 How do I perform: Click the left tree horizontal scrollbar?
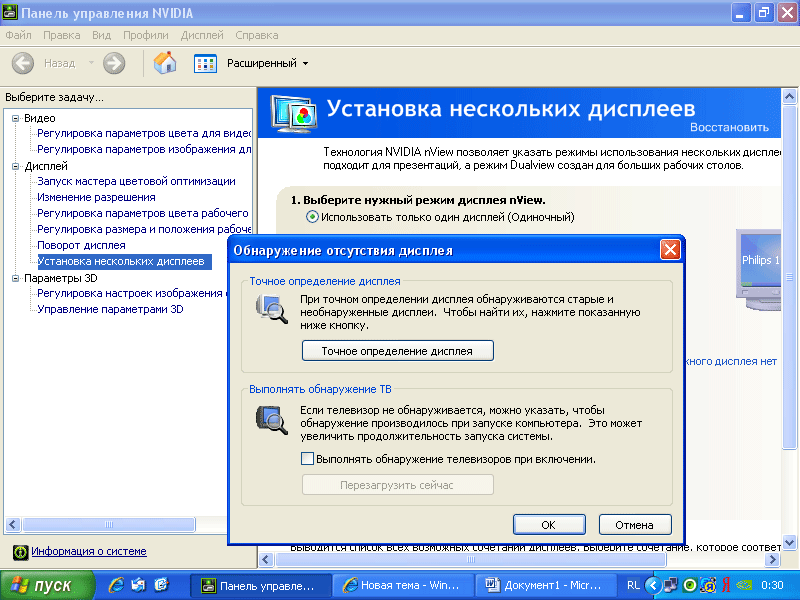coord(109,524)
